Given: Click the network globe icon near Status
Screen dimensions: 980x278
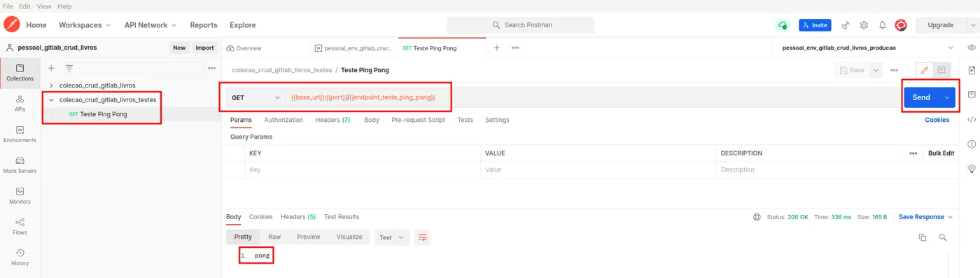Looking at the screenshot, I should coord(757,217).
